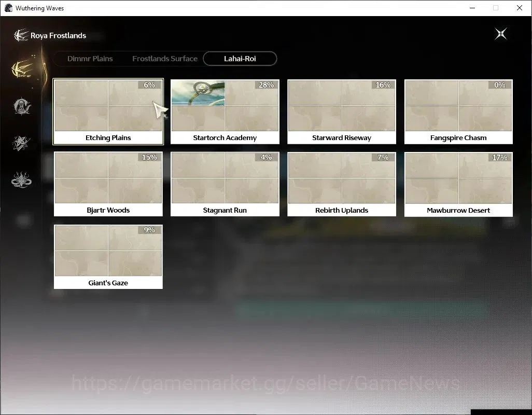
Task: Open the Giant's Gaze map card
Action: (108, 257)
